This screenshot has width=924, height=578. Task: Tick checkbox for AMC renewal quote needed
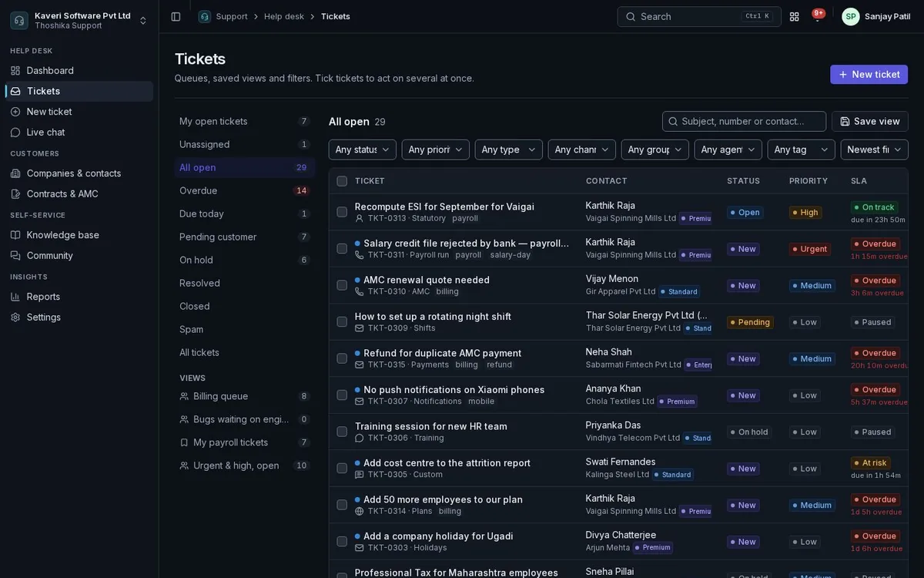coord(342,285)
